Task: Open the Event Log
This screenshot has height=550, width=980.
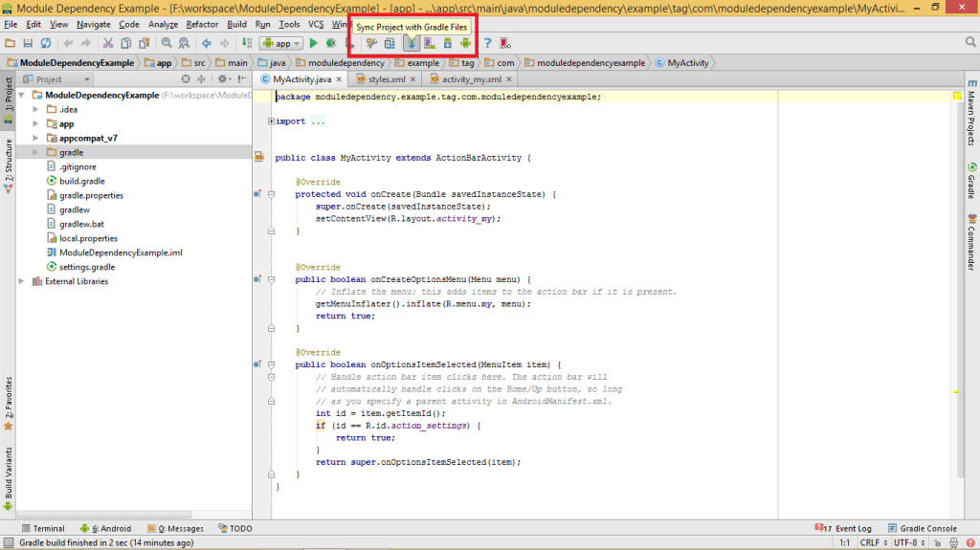Action: (843, 529)
